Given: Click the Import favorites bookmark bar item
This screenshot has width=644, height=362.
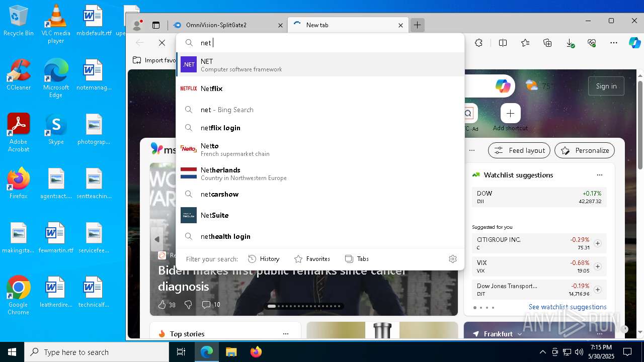Looking at the screenshot, I should pos(154,60).
